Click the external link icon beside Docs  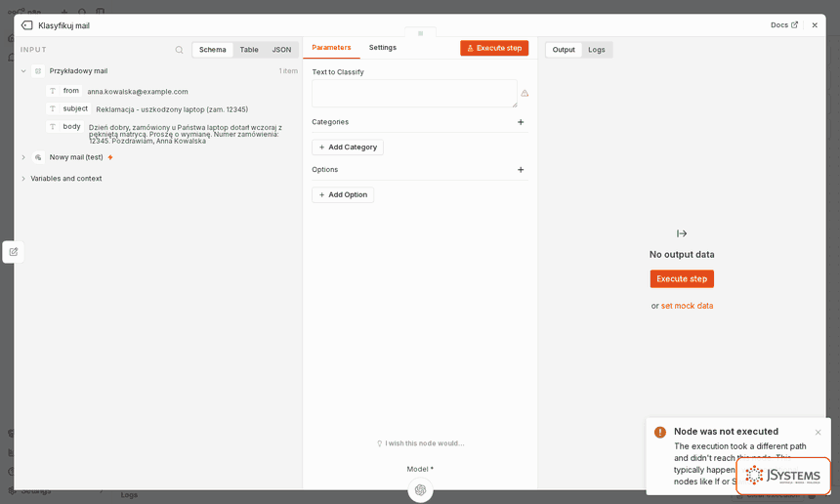[x=794, y=24]
